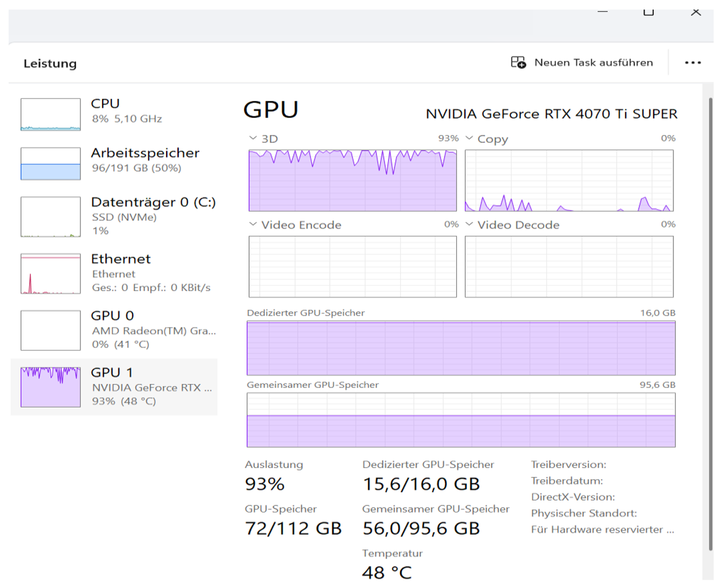
Task: Click the Neuen Task ausführen icon
Action: pos(518,62)
